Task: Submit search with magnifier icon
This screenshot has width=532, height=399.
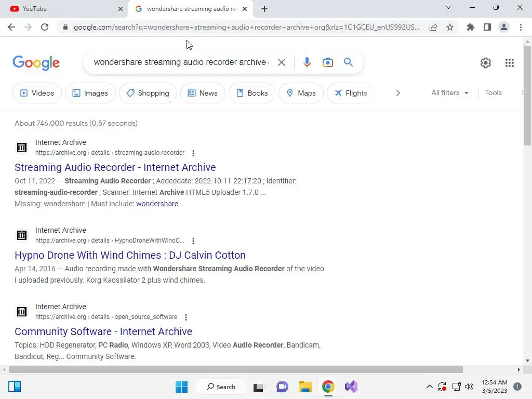Action: coord(348,62)
